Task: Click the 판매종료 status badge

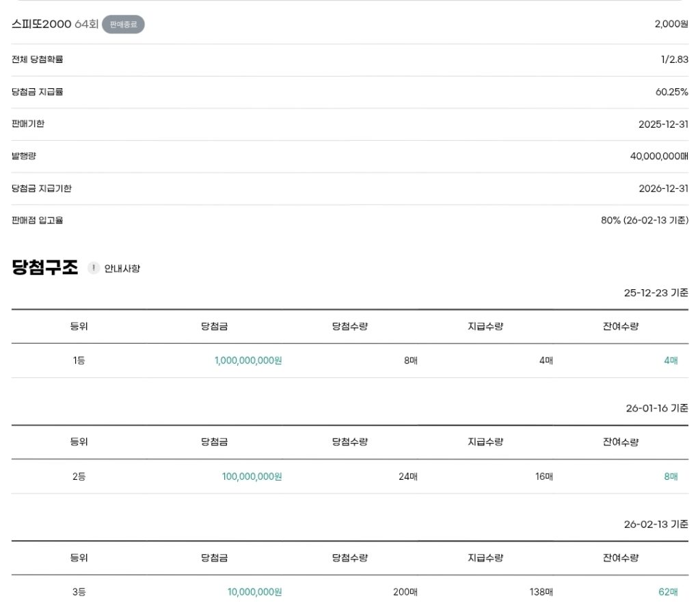Action: pos(123,25)
